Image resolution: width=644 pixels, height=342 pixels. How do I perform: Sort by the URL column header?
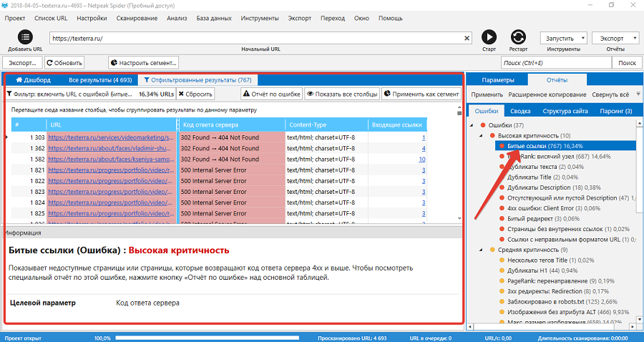click(112, 124)
